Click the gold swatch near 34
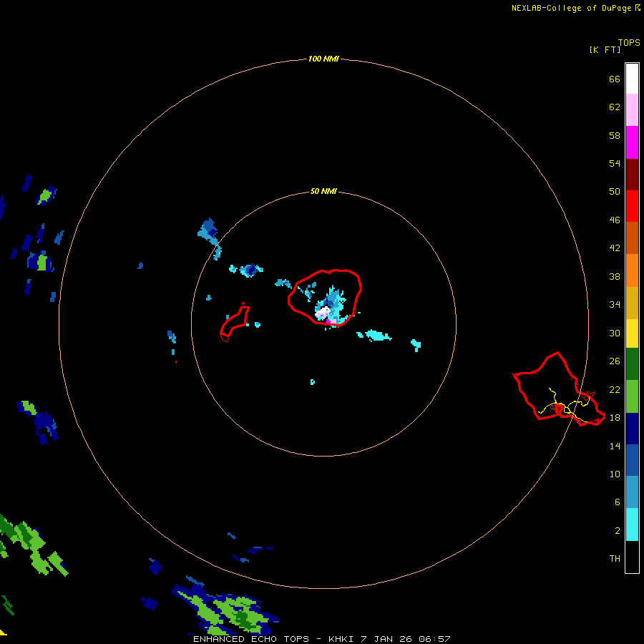The width and height of the screenshot is (644, 644). coord(632,303)
